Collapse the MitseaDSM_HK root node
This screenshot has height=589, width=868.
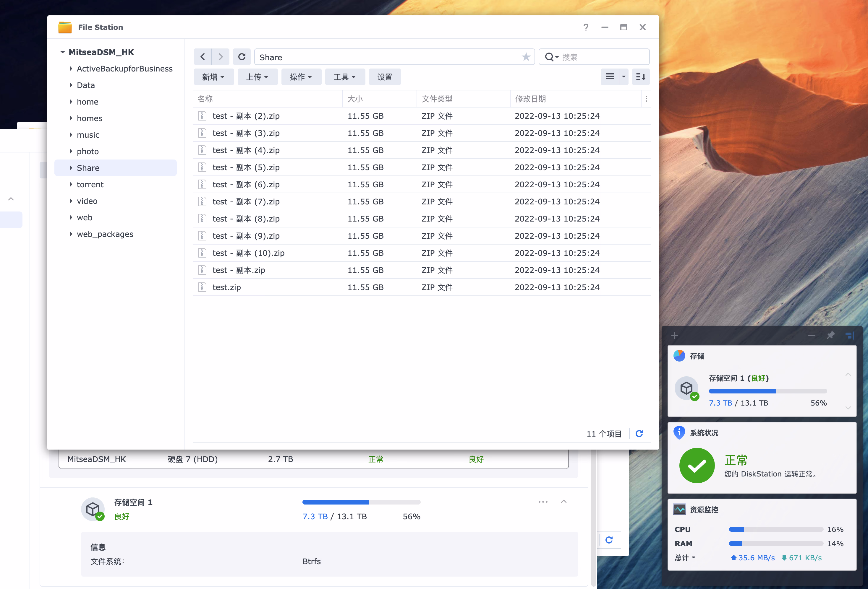(x=62, y=52)
